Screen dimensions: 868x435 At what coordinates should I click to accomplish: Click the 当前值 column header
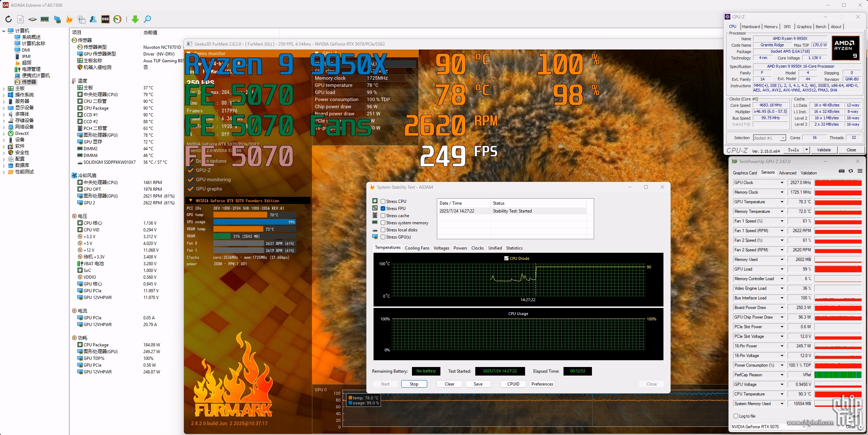pyautogui.click(x=150, y=32)
